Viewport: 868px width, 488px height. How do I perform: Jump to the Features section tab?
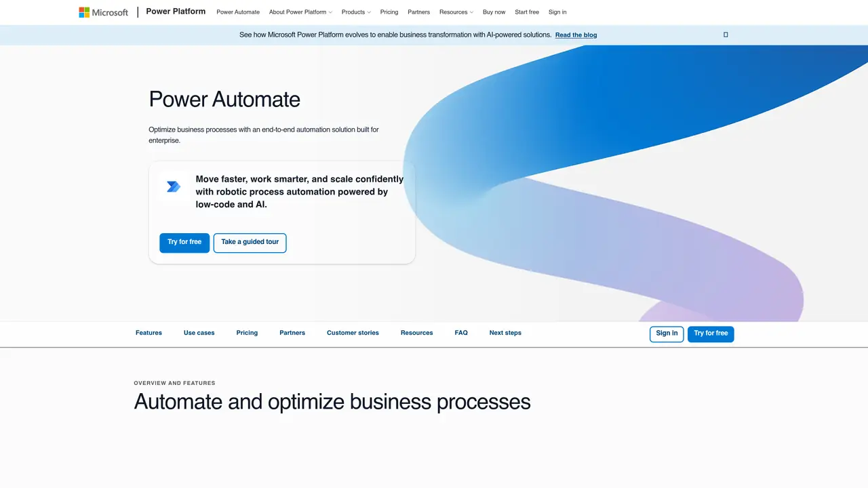(x=149, y=333)
